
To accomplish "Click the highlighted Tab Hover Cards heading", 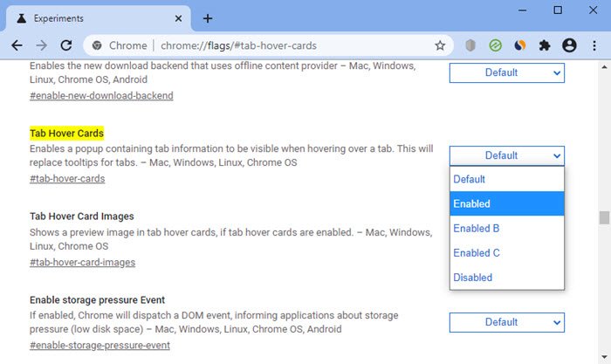I will pos(66,134).
